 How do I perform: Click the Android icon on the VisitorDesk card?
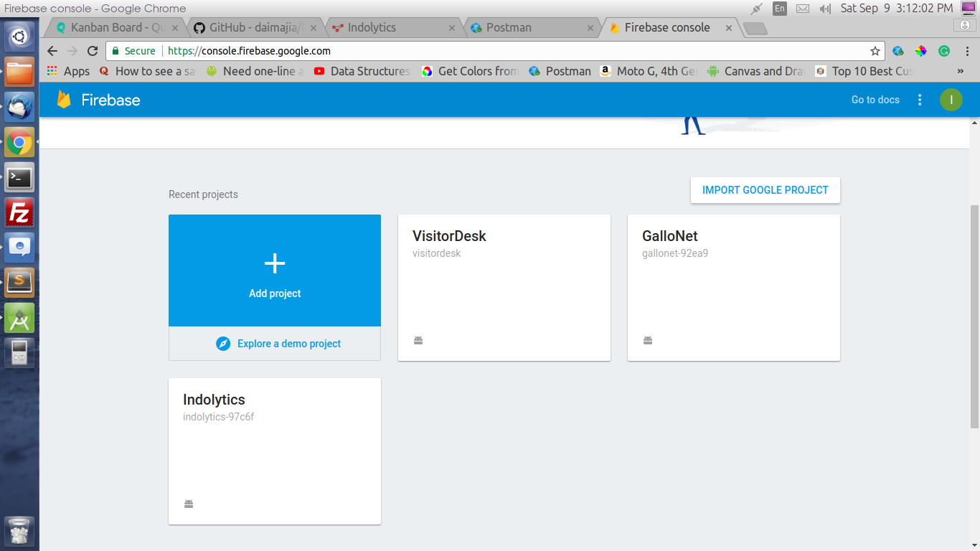[418, 340]
